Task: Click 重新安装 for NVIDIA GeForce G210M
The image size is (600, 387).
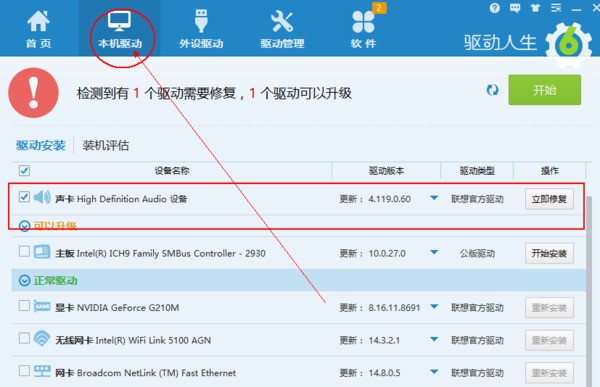Action: (549, 308)
